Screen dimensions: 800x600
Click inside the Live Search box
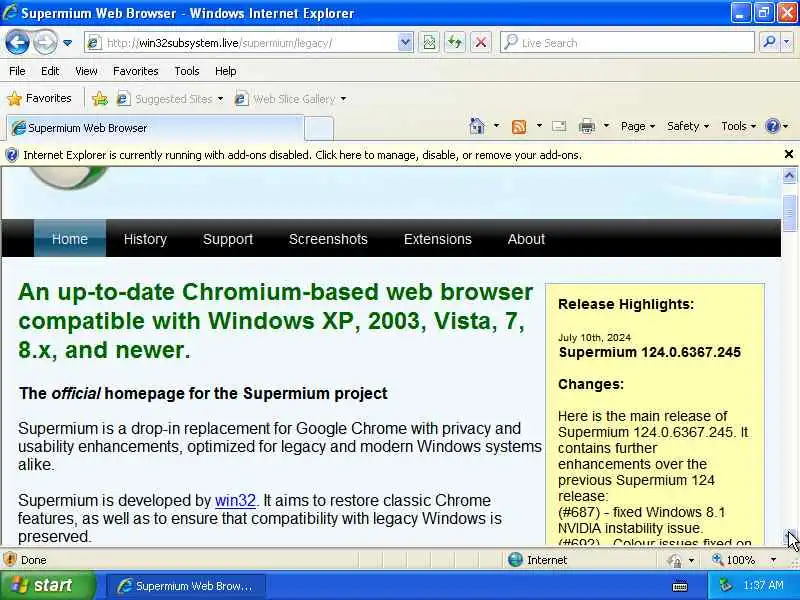627,43
